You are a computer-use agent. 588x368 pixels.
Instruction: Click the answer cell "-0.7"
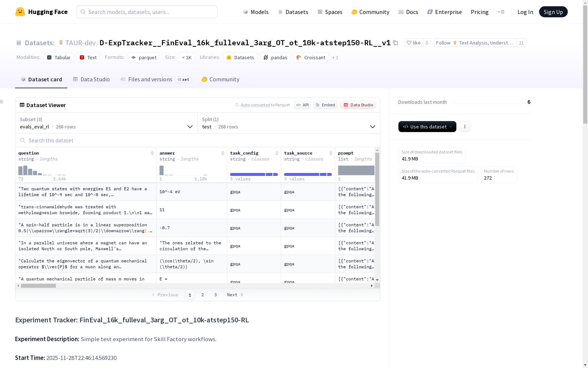click(191, 228)
